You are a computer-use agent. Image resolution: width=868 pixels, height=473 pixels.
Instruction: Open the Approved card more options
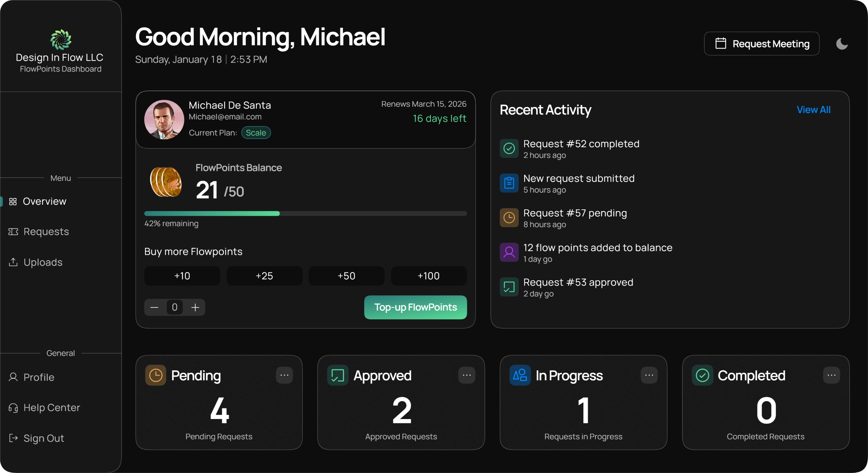(x=466, y=375)
